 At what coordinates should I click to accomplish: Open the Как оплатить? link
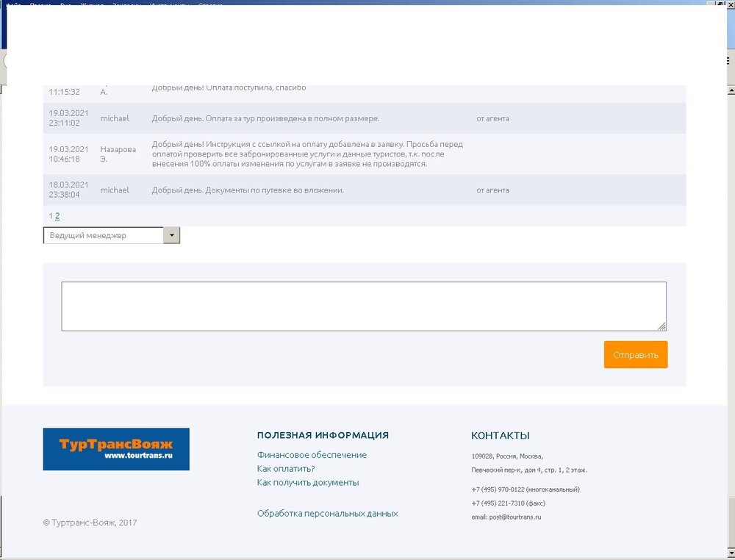tap(286, 469)
